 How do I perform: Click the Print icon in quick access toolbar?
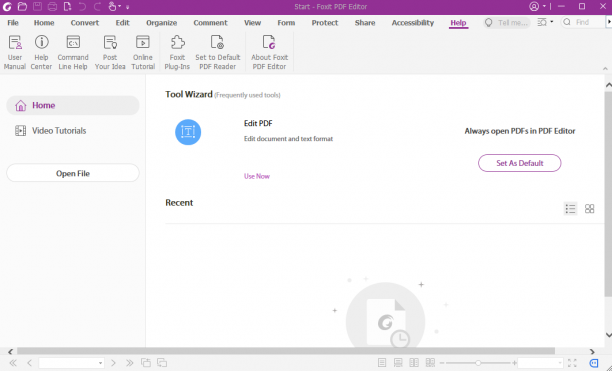pos(52,6)
